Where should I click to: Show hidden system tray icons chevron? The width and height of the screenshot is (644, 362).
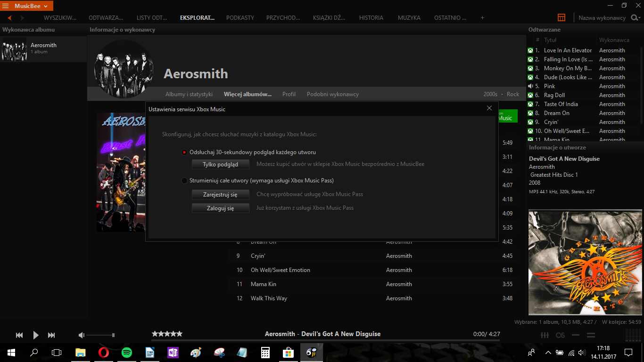[548, 352]
